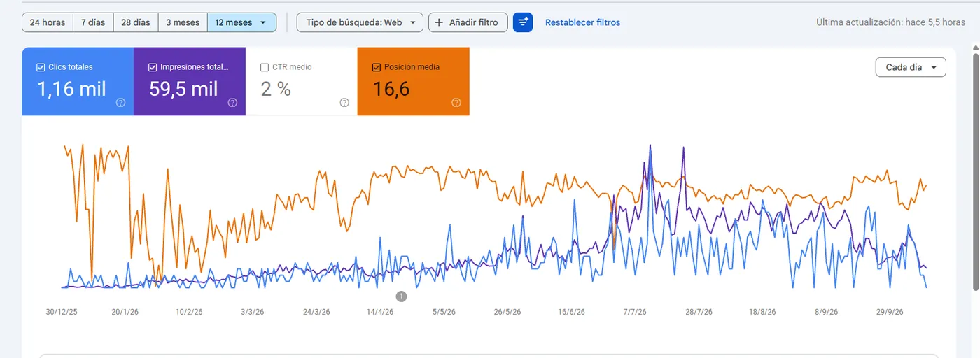Click the 29/9/26 axis date label
This screenshot has width=980, height=358.
click(890, 312)
